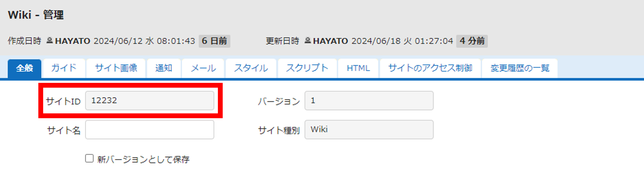Select the HTML tab

[358, 68]
